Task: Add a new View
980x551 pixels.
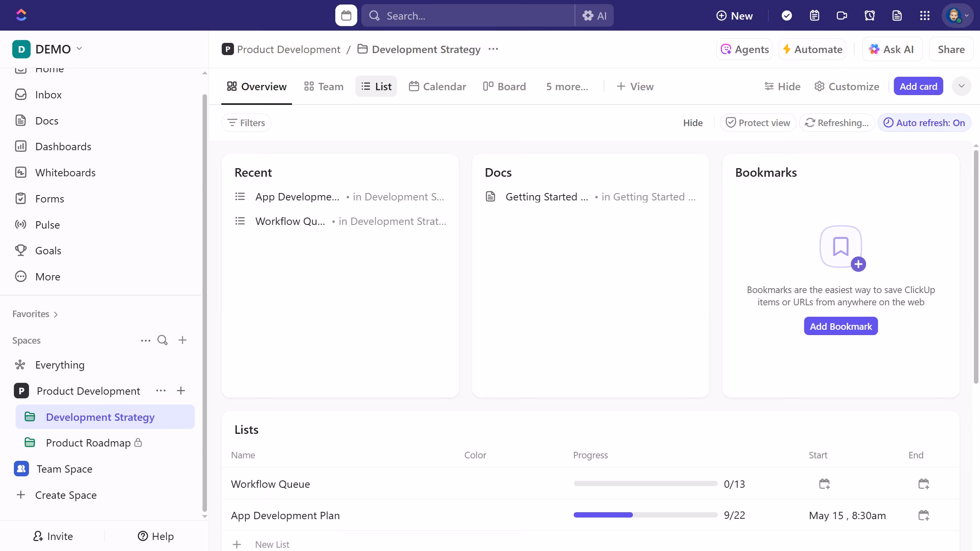Action: click(635, 87)
